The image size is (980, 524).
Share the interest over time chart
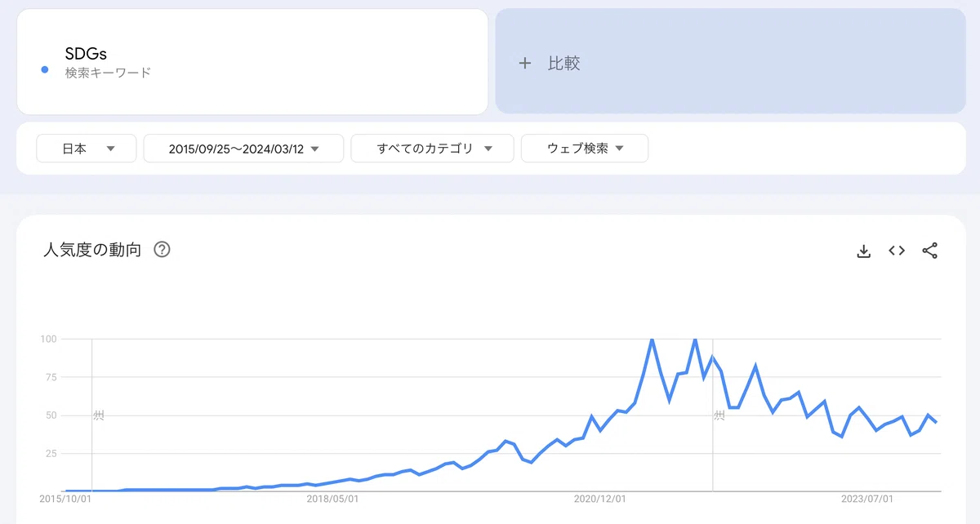(929, 251)
